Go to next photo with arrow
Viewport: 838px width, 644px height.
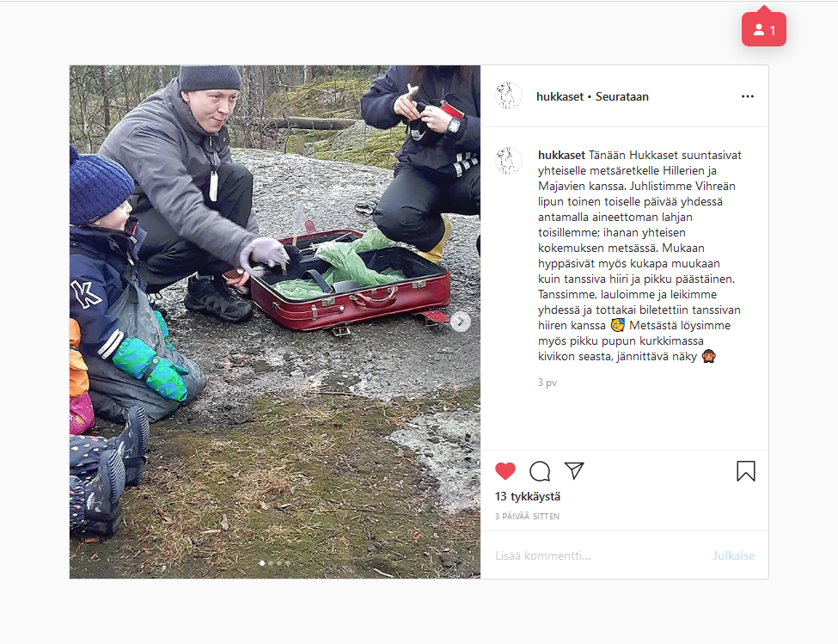[461, 322]
